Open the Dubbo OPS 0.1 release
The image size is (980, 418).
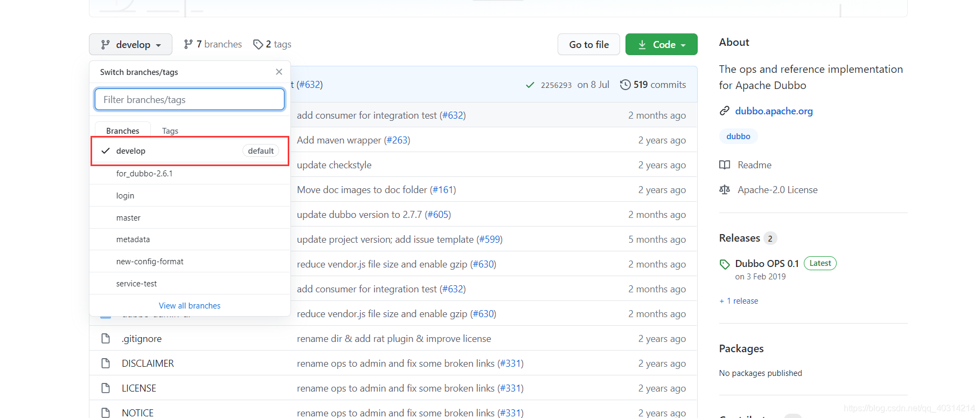click(x=767, y=264)
